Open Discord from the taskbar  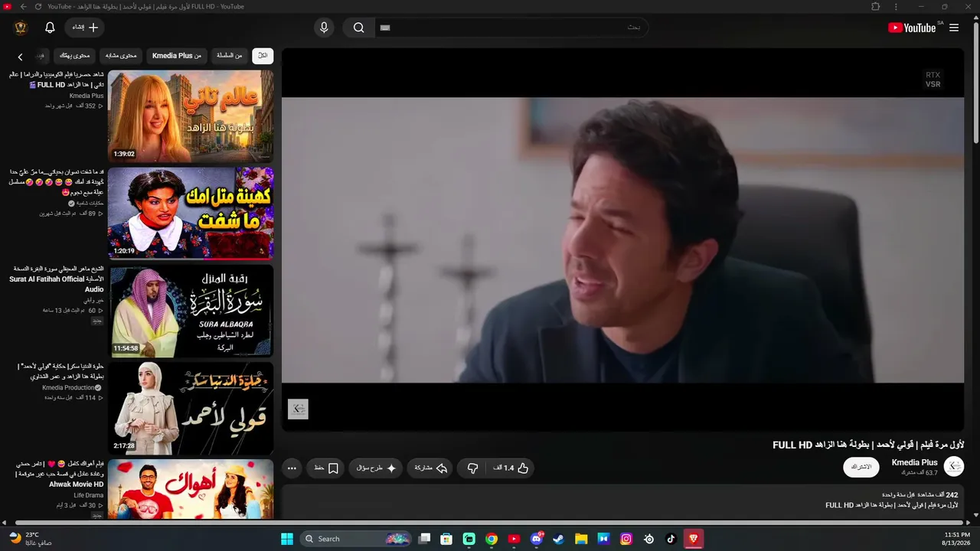(x=537, y=539)
